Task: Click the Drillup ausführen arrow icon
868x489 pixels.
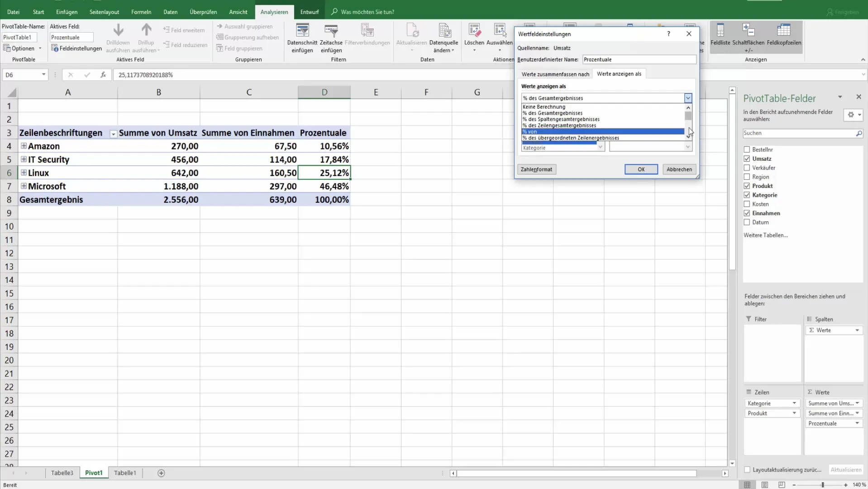Action: tap(146, 30)
